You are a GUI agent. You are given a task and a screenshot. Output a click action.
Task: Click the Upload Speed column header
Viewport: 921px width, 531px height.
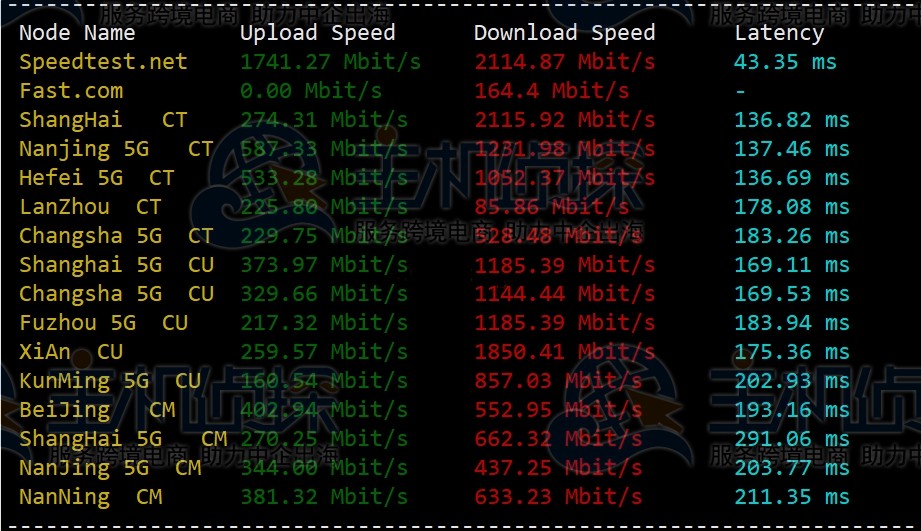point(318,33)
